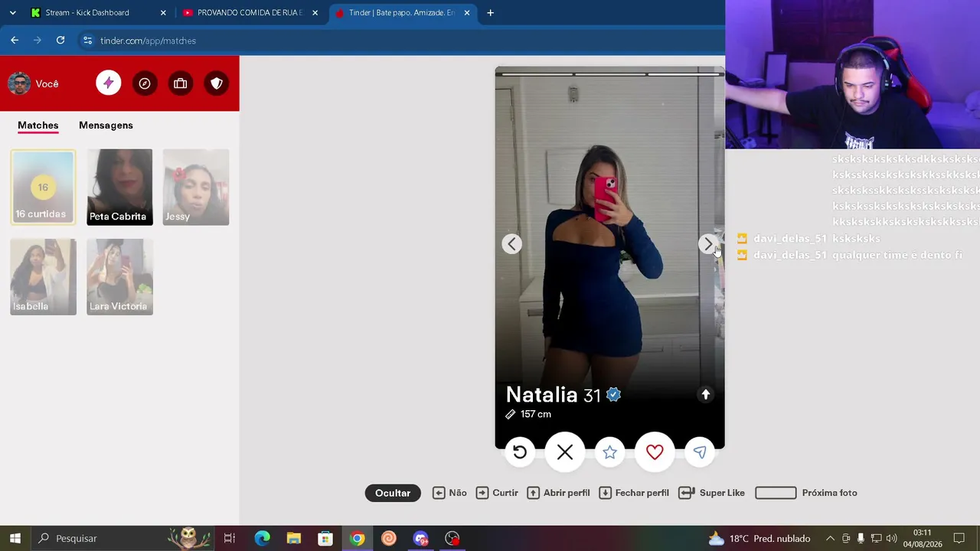
Task: Open the taskbar clock showing 03:11
Action: [x=923, y=538]
